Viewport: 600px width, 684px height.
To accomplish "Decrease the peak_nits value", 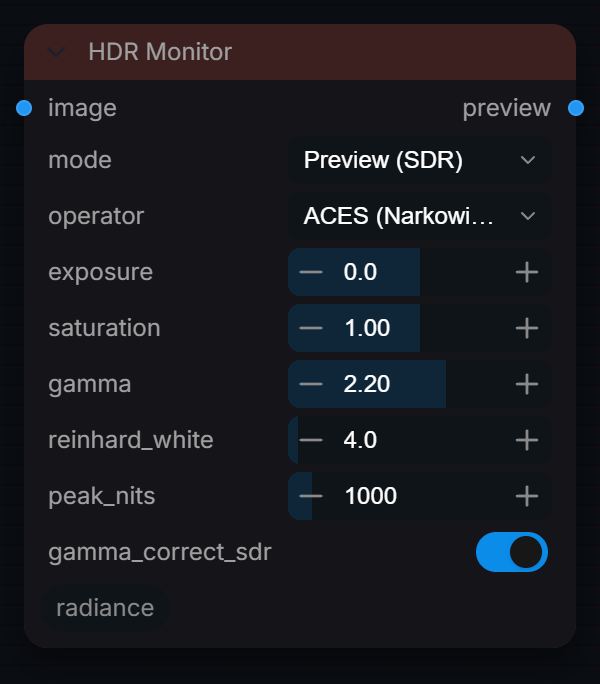I will tap(311, 496).
